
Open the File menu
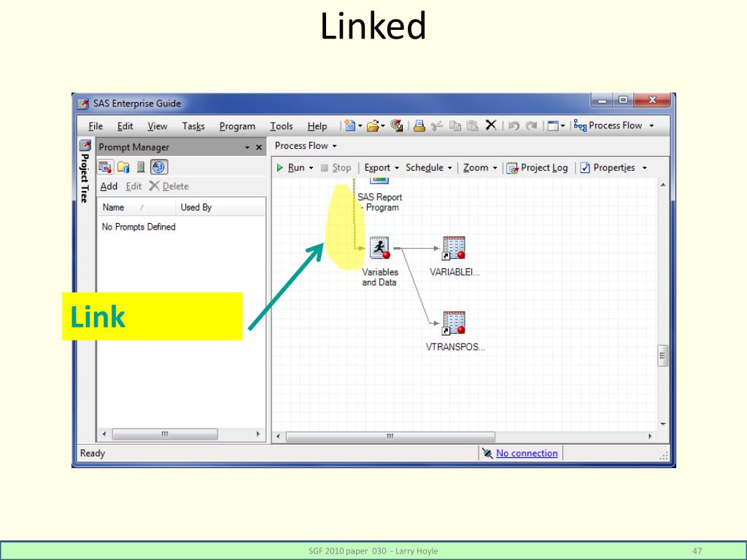[x=96, y=126]
